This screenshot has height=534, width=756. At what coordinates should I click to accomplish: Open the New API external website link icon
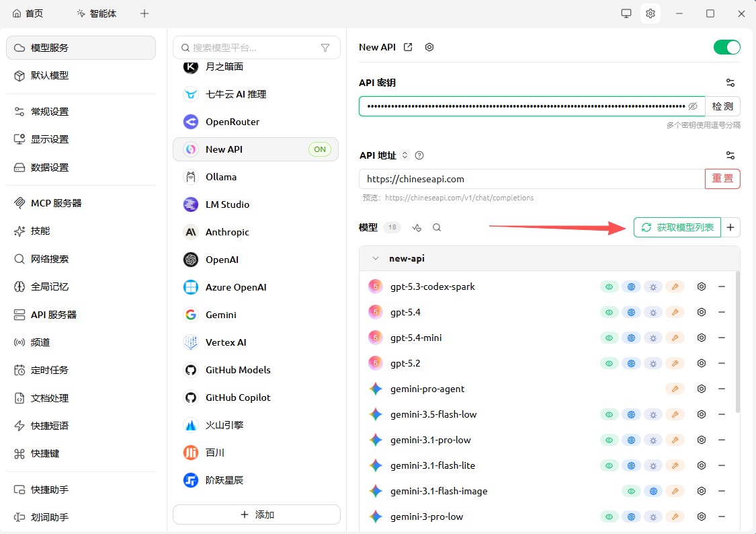pyautogui.click(x=408, y=47)
